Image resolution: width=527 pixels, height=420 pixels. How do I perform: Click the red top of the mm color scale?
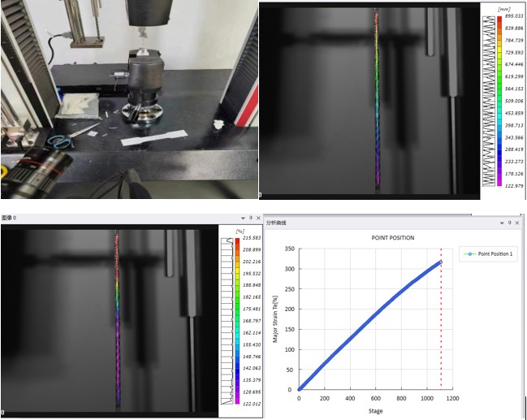499,18
